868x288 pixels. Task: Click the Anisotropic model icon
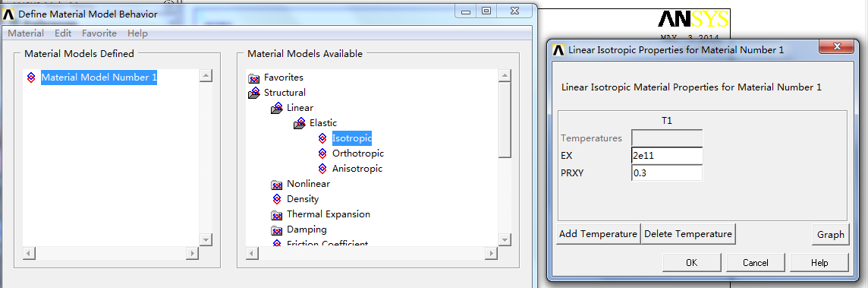click(322, 168)
